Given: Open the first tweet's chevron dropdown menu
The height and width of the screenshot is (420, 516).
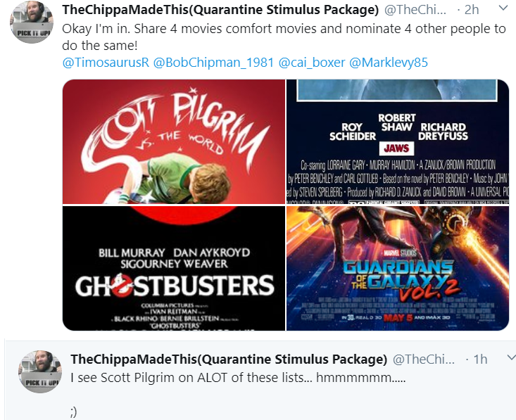Looking at the screenshot, I should click(x=503, y=8).
